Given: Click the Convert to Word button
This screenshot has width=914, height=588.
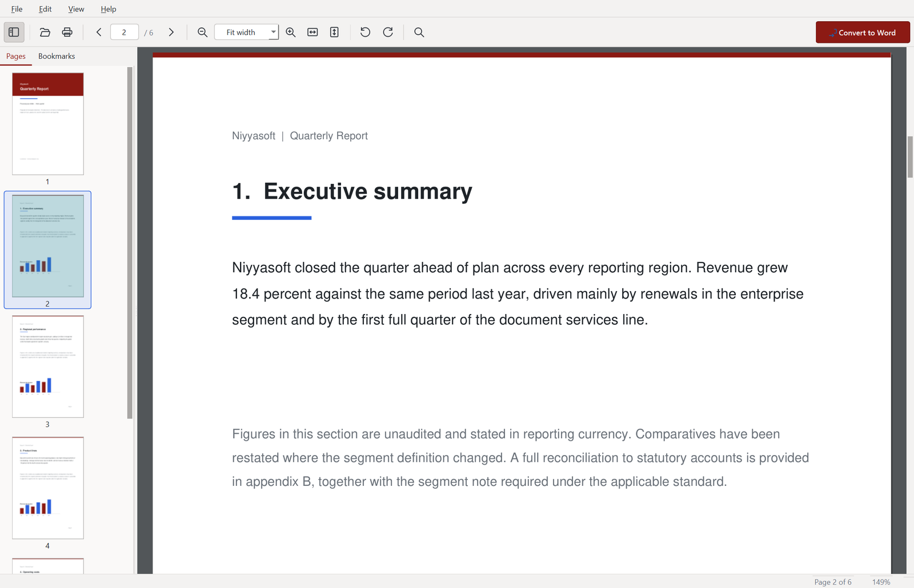Looking at the screenshot, I should (863, 33).
